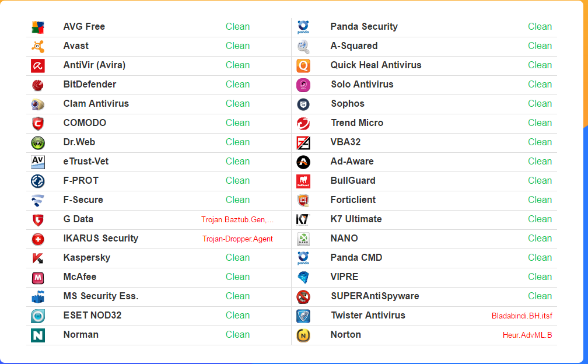Click the Bladabindi.BH.itsf detection text
Image resolution: width=588 pixels, height=364 pixels.
pyautogui.click(x=521, y=316)
